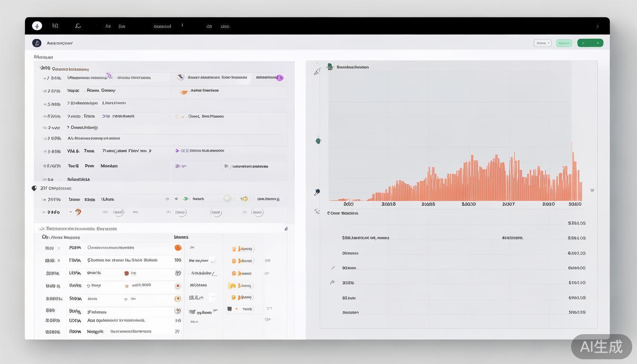This screenshot has width=637, height=364.
Task: Select the red-dot radio circle in the lower table
Action: [x=177, y=286]
